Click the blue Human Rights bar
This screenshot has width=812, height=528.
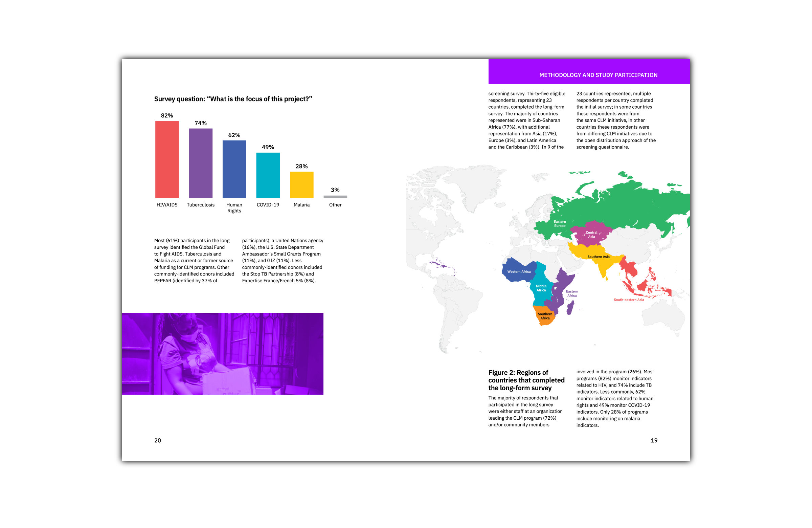pyautogui.click(x=234, y=169)
